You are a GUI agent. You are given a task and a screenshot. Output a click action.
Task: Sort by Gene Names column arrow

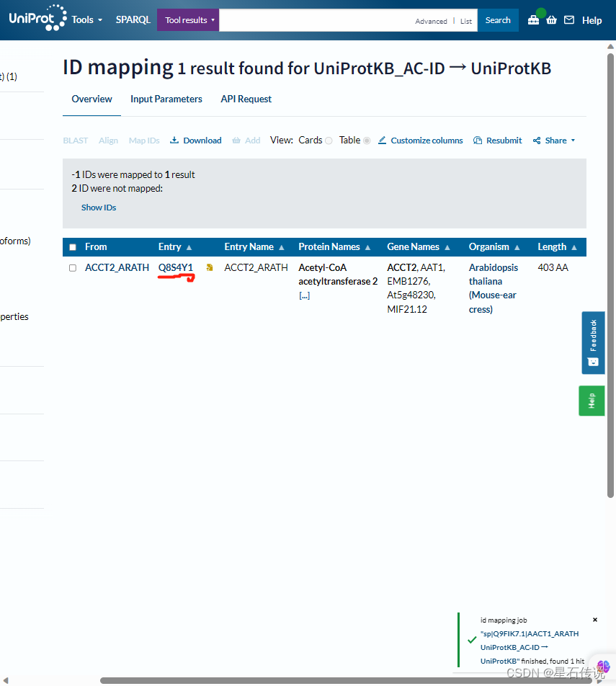tap(447, 248)
